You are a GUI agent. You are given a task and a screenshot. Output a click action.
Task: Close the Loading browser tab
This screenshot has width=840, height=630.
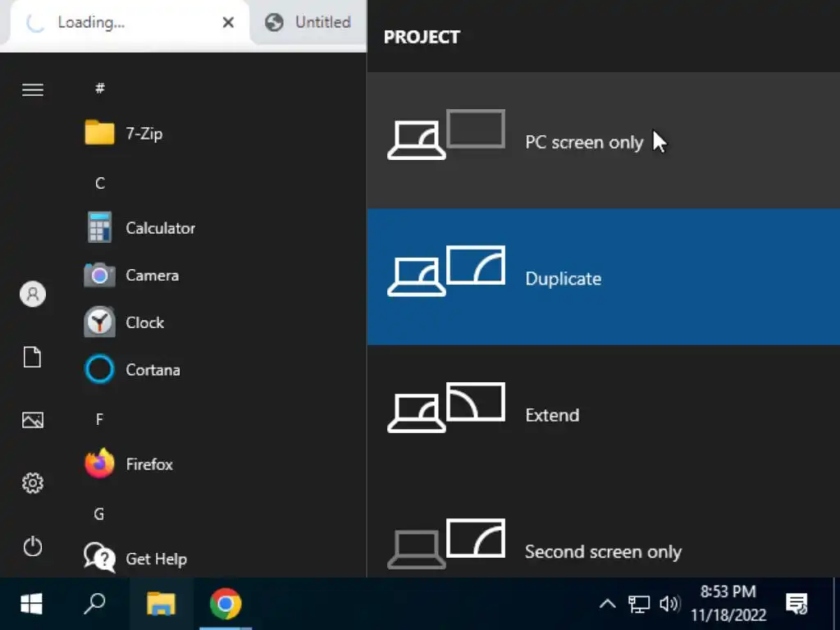(x=228, y=22)
